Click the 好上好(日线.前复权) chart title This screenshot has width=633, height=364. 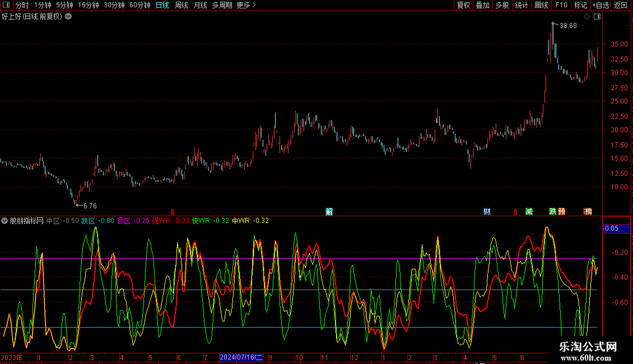tap(32, 17)
